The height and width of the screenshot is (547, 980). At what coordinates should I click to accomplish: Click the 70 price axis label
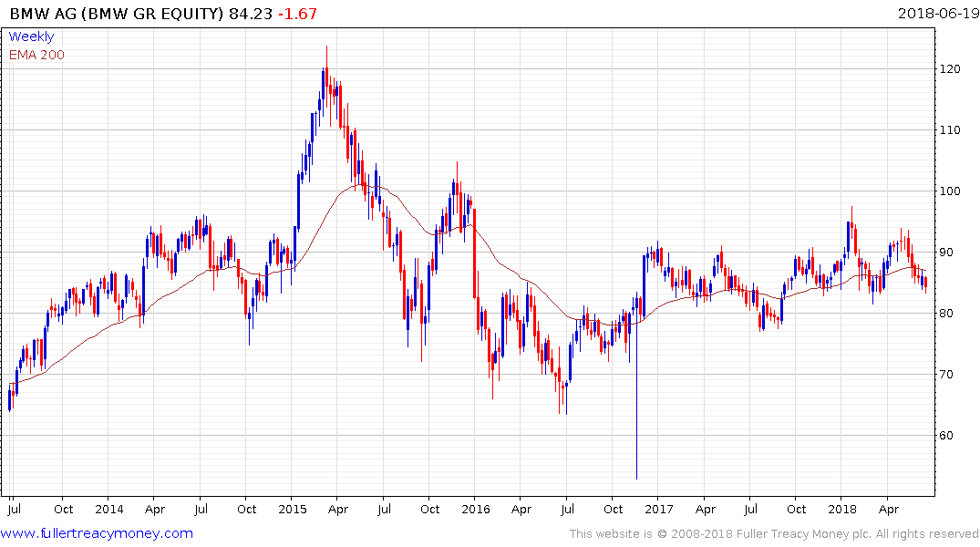click(946, 374)
